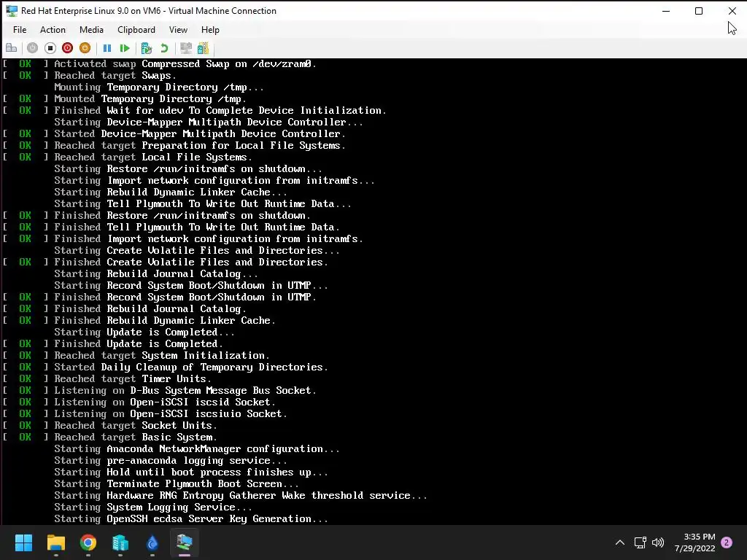The image size is (747, 560).
Task: Open the Help menu
Action: click(x=210, y=29)
